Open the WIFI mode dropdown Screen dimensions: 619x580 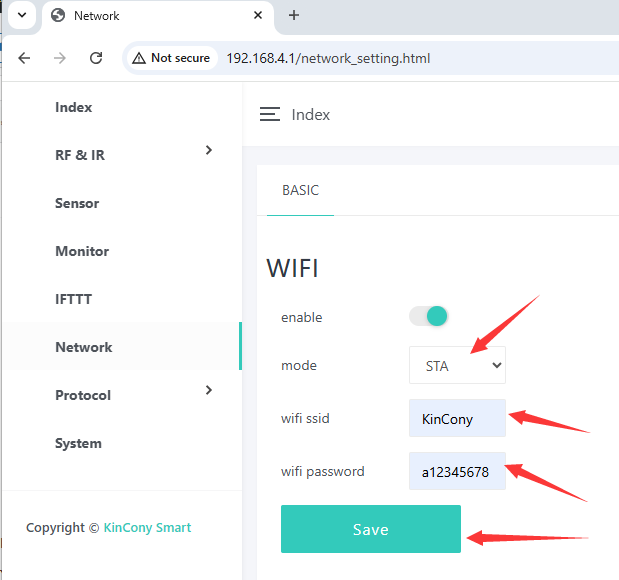pos(457,365)
